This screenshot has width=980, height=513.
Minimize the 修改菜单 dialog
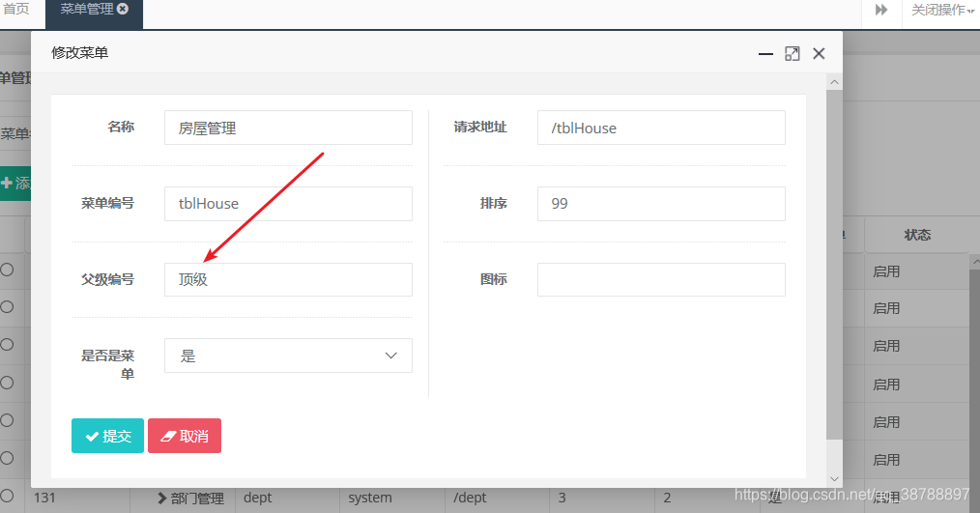[765, 54]
